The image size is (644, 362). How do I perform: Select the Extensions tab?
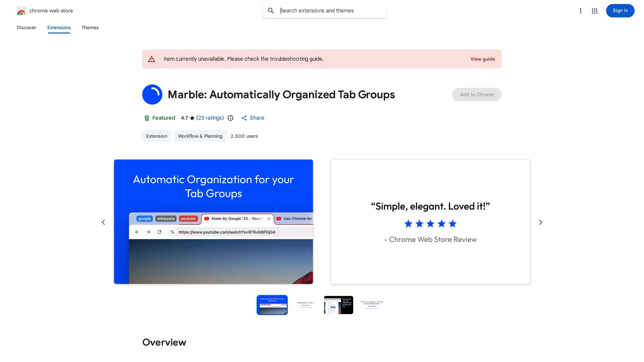[x=59, y=27]
